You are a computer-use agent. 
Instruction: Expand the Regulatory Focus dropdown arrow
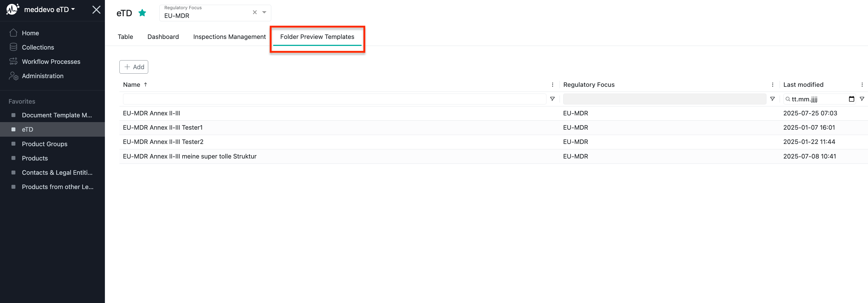[265, 12]
